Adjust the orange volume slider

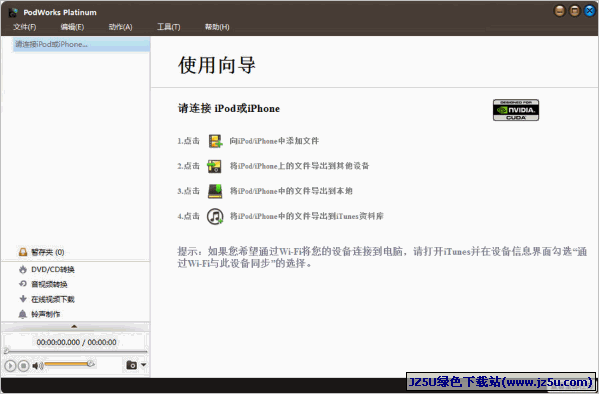(70, 364)
